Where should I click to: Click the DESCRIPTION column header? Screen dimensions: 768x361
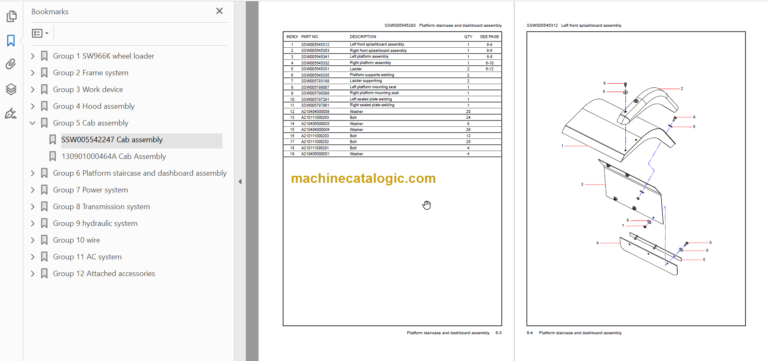tap(363, 37)
